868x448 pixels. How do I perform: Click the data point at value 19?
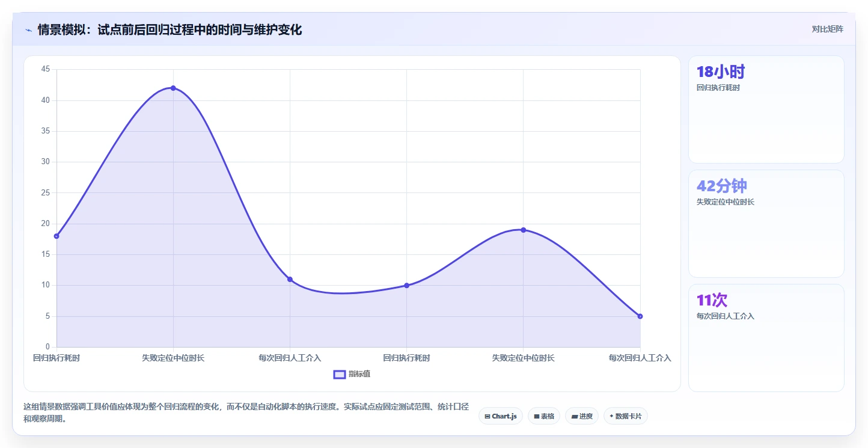coord(523,230)
